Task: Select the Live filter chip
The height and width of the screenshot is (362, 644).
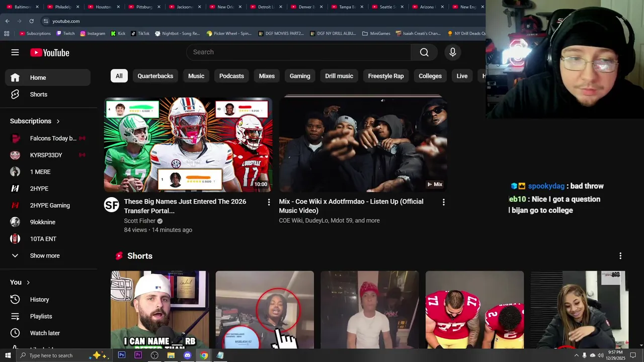Action: [x=462, y=76]
